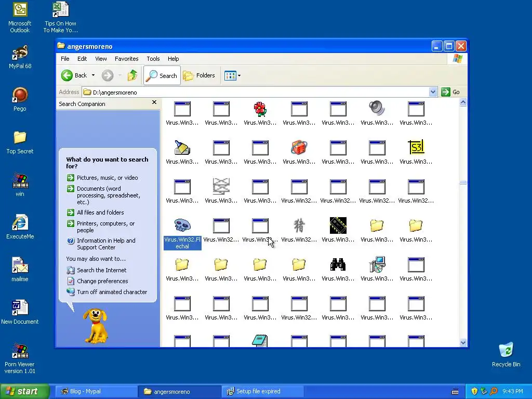Click the Back toolbar button

[74, 75]
